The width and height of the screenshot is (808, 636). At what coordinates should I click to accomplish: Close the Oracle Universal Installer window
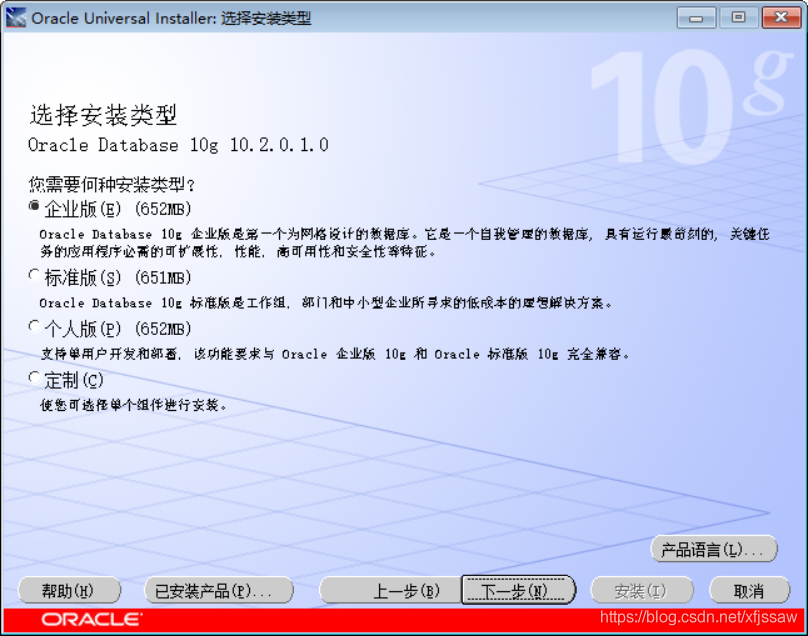tap(781, 18)
